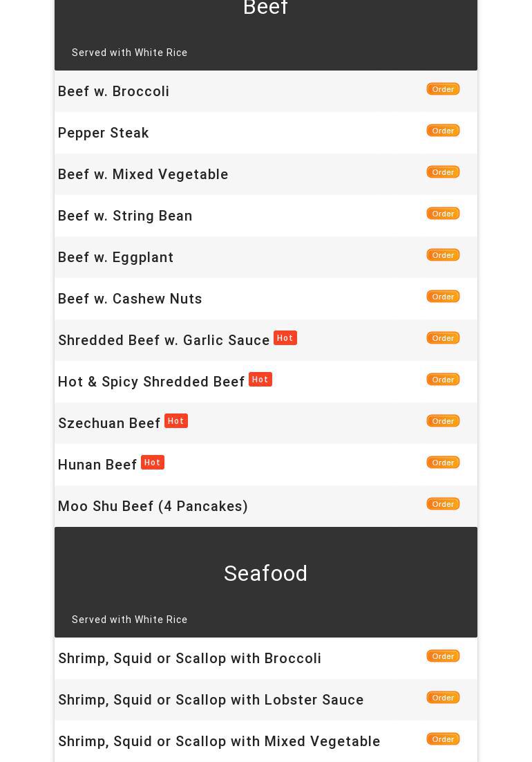Viewport: 532px width, 762px height.
Task: Click Order beside Hunan Beef
Action: pyautogui.click(x=443, y=463)
